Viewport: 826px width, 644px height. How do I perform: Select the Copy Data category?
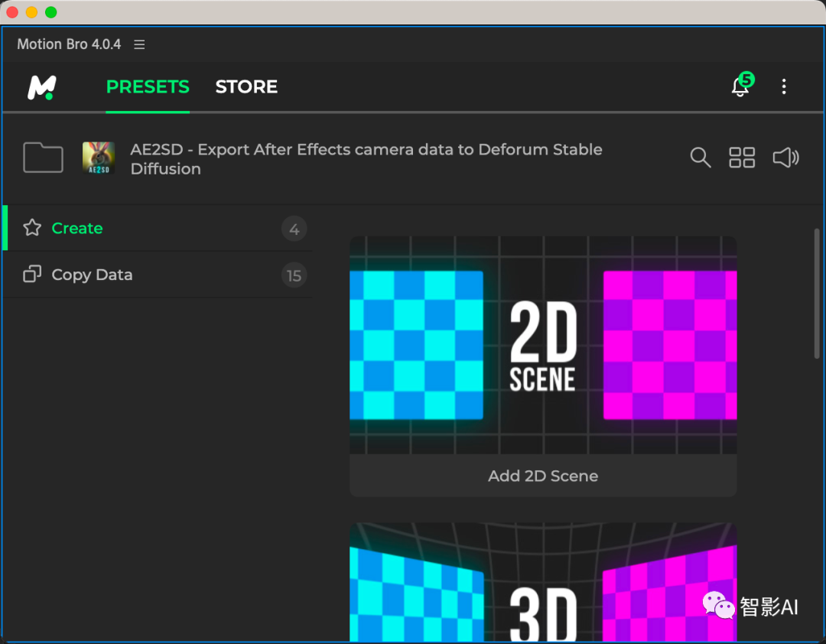pos(158,275)
